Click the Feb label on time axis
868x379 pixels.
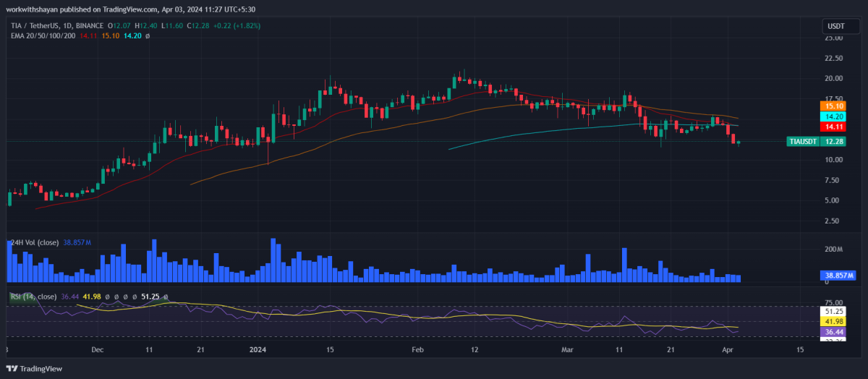417,349
